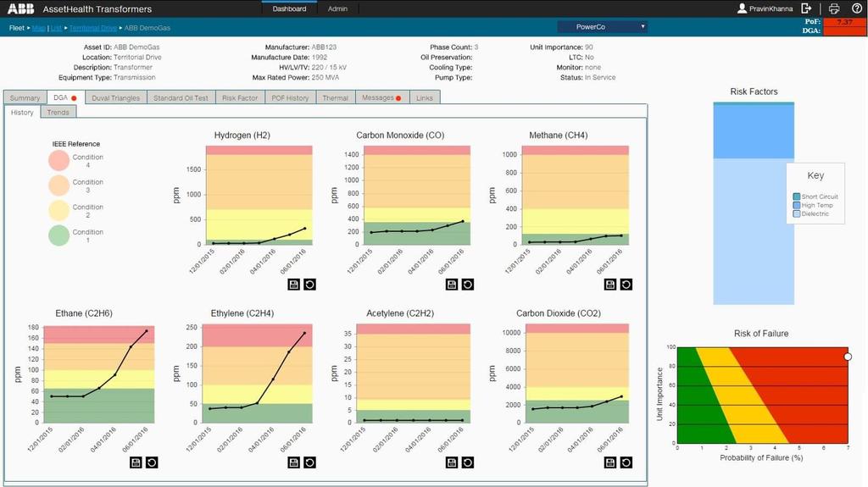Reset the Carbon Dioxide (CO2) chart
The width and height of the screenshot is (868, 487).
[x=626, y=462]
